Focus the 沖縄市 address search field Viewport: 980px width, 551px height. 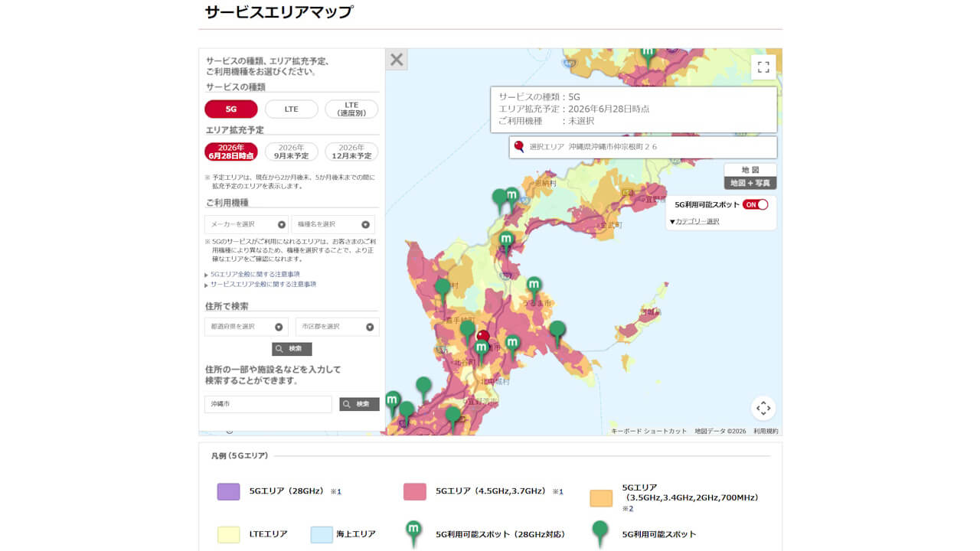click(268, 404)
